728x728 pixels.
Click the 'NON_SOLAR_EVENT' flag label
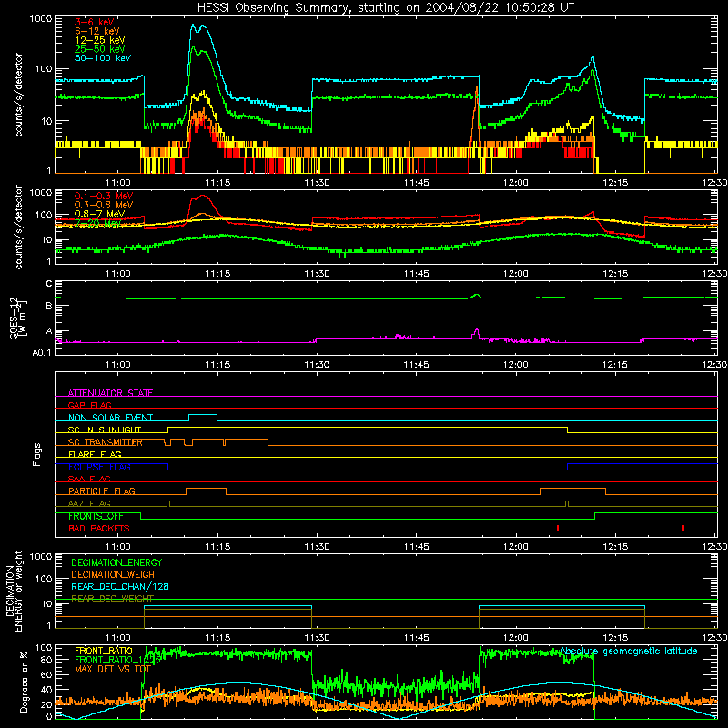(x=110, y=418)
